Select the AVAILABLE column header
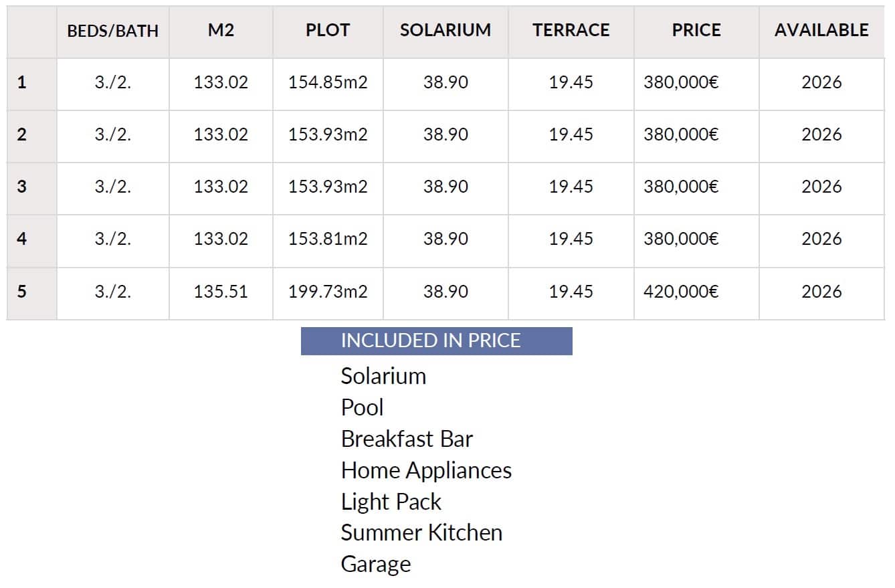Viewport: 895px width, 588px height. pos(821,30)
